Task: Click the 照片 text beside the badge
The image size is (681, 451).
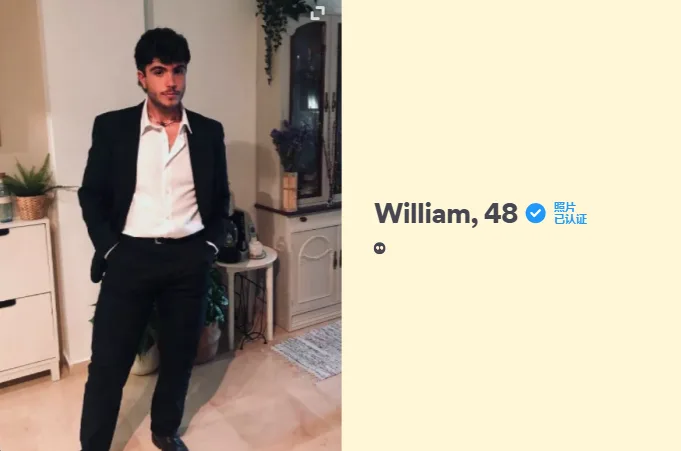Action: point(564,207)
